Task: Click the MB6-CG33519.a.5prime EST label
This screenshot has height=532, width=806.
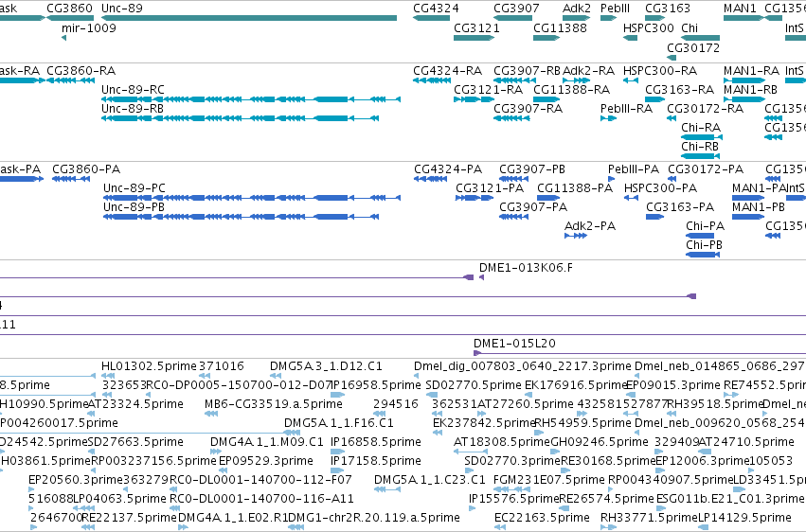Action: [x=274, y=404]
